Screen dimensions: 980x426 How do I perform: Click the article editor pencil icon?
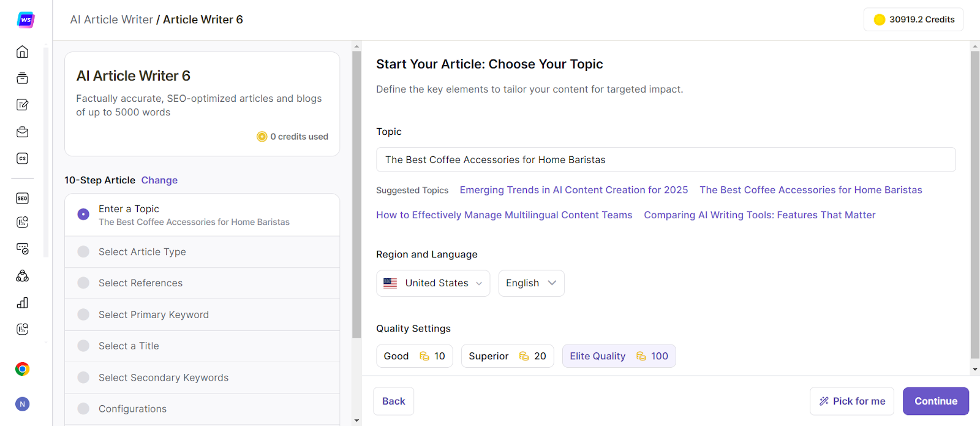(x=23, y=105)
